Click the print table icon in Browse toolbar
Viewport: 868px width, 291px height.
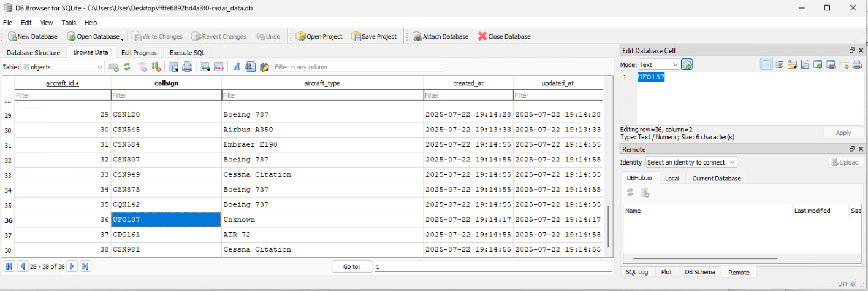(x=188, y=67)
